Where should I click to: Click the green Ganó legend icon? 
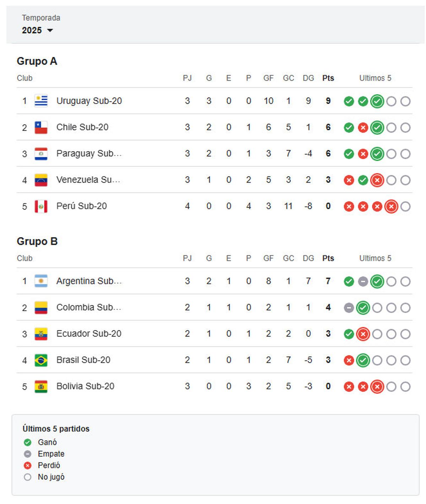(x=28, y=442)
